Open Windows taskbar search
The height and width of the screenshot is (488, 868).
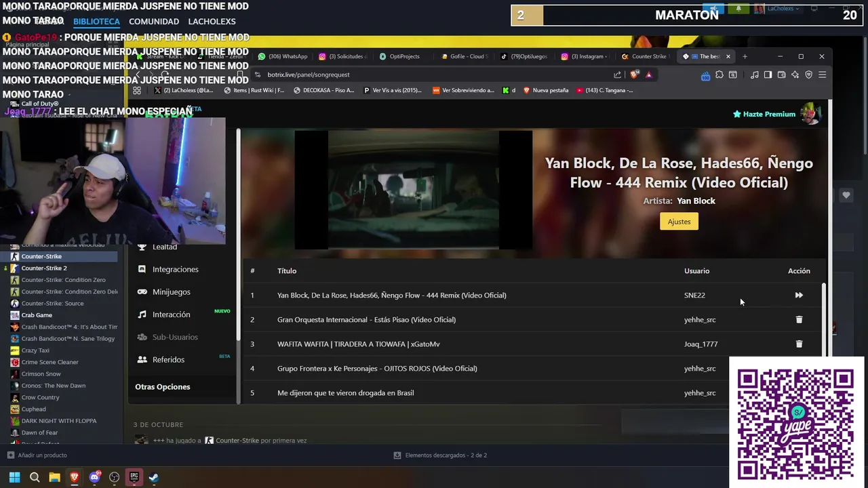pos(35,477)
